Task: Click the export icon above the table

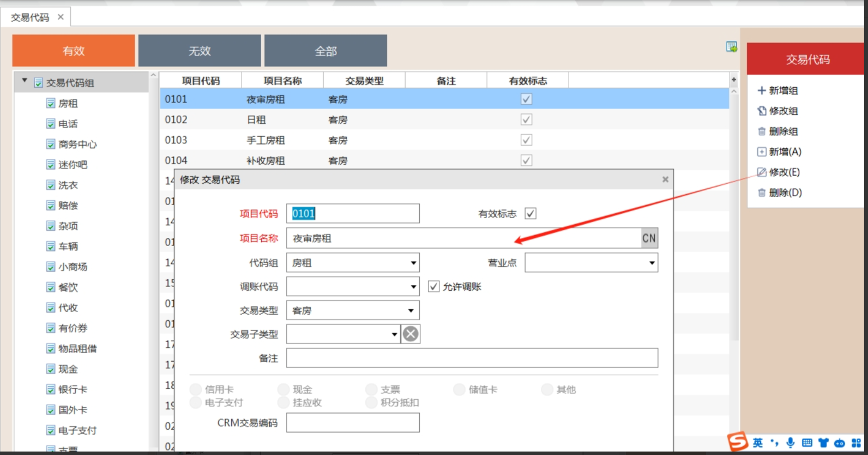Action: click(x=732, y=47)
